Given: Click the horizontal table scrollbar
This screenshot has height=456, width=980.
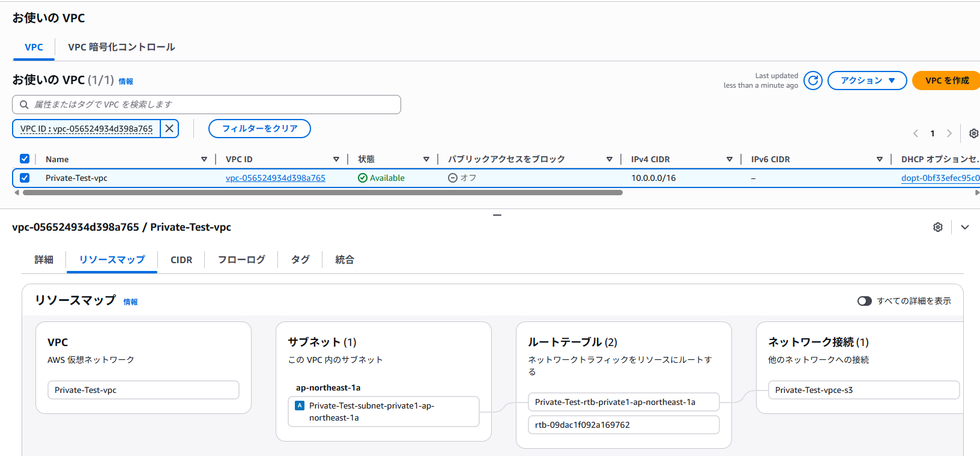Looking at the screenshot, I should click(x=322, y=193).
